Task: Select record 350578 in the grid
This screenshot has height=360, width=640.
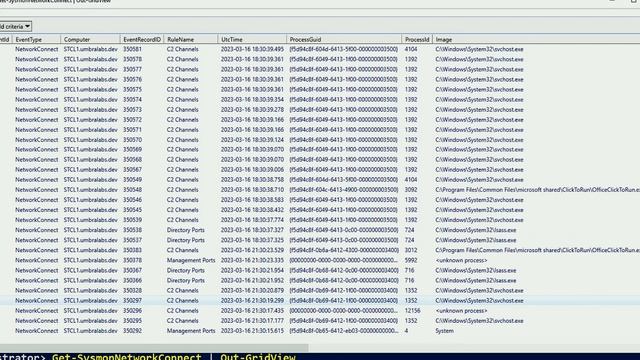Action: click(x=132, y=59)
